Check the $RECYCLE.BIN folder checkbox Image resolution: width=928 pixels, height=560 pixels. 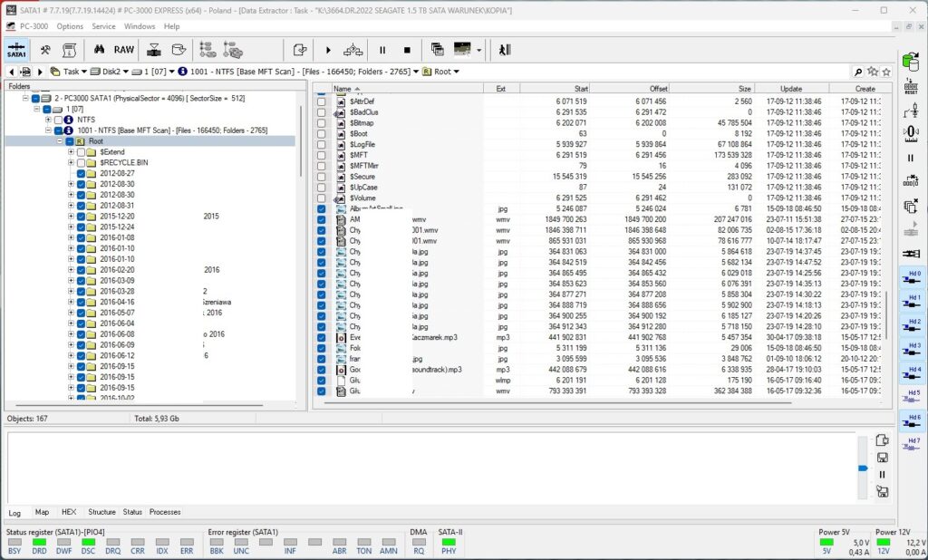(x=81, y=163)
